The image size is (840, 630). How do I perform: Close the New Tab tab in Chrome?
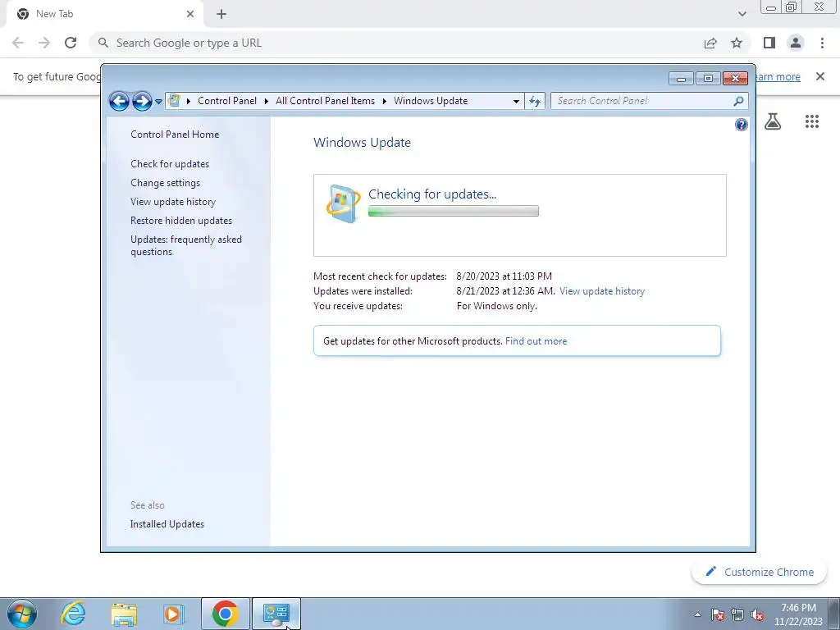click(x=190, y=14)
